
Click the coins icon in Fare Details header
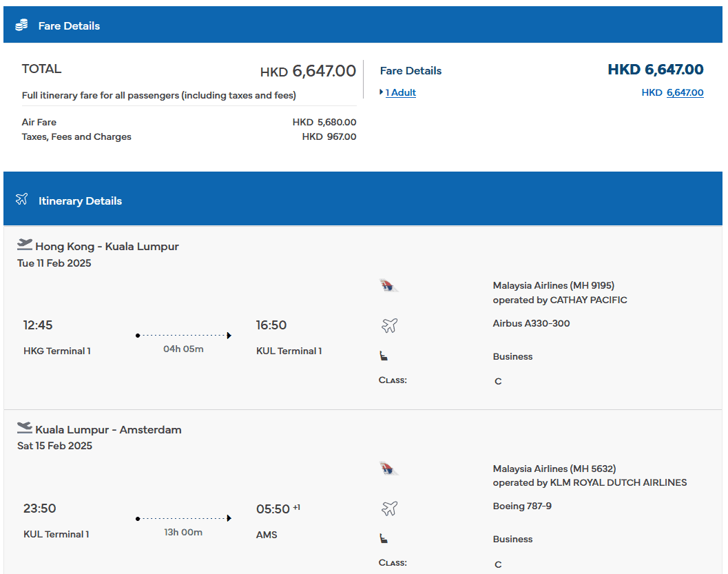(x=21, y=25)
